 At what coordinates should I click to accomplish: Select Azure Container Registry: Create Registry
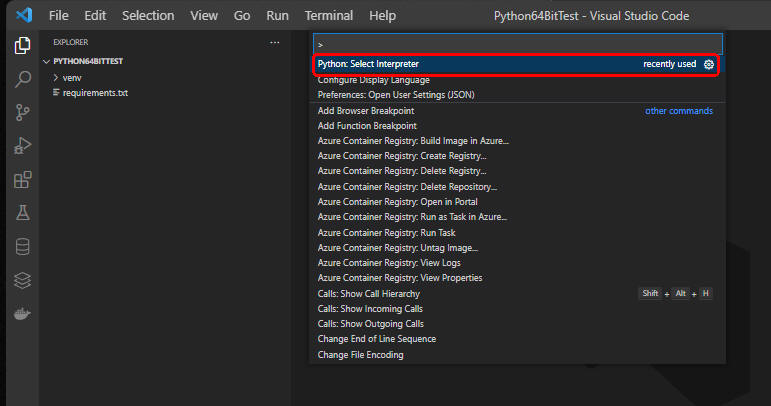tap(518, 156)
